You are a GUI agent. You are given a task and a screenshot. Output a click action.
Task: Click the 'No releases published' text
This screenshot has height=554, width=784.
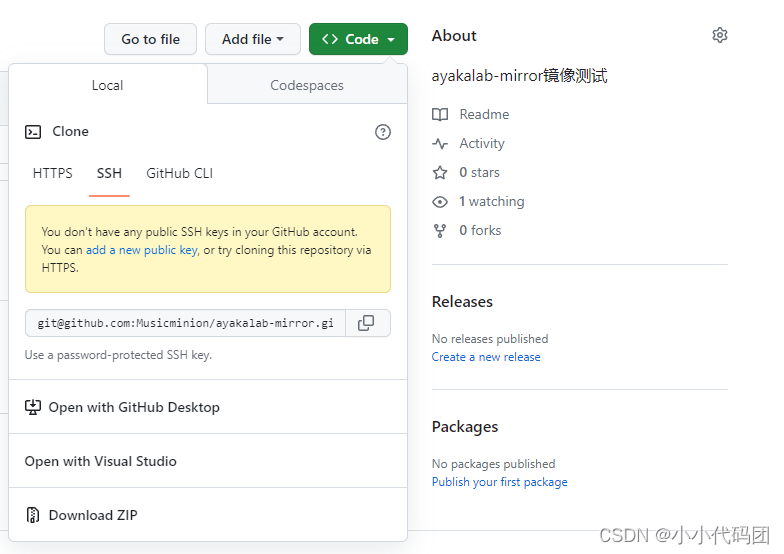coord(490,339)
